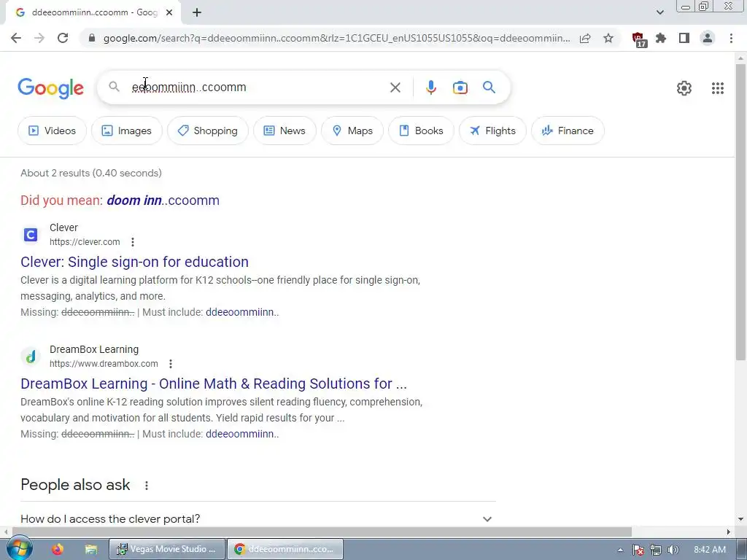This screenshot has height=560, width=747.
Task: Open the Chrome three-dot menu
Action: pyautogui.click(x=731, y=38)
